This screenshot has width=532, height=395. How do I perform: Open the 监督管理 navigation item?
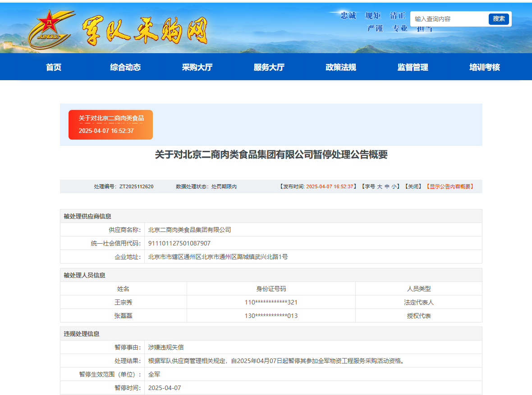(x=413, y=67)
